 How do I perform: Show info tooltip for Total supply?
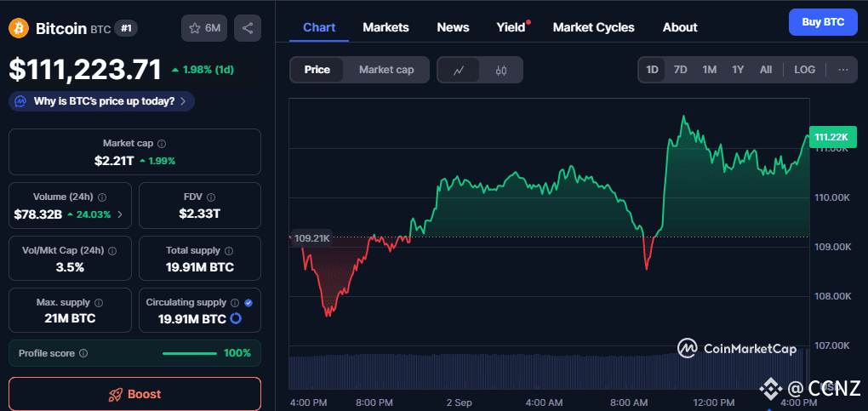[229, 250]
